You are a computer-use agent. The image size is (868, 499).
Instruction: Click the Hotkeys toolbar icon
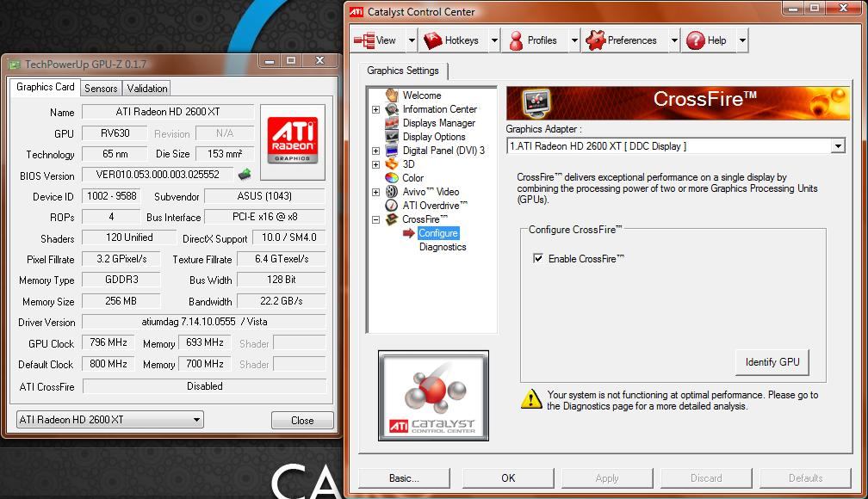(x=433, y=40)
